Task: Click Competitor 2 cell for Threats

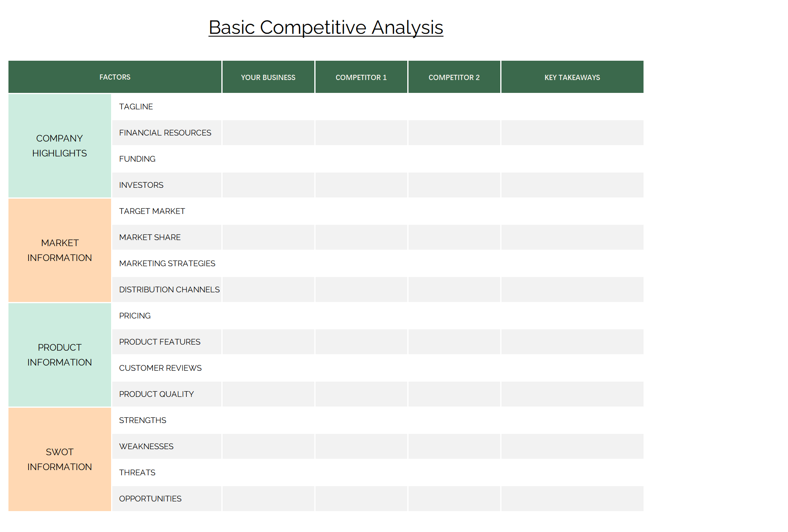Action: click(x=454, y=472)
